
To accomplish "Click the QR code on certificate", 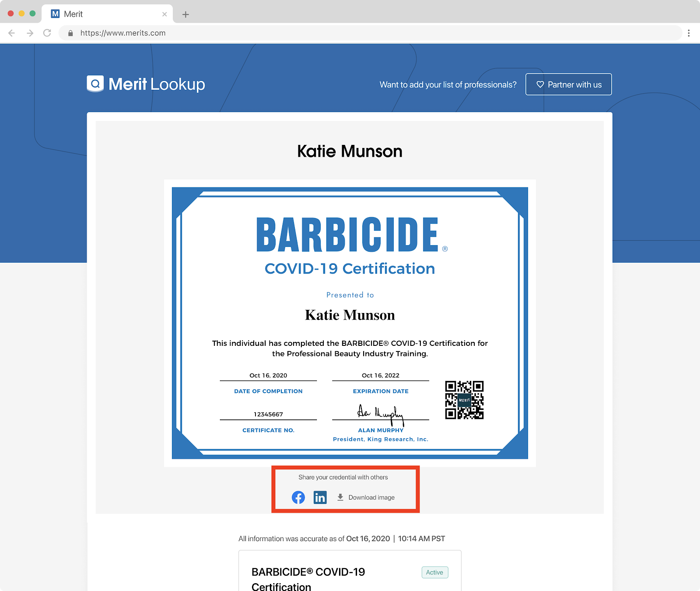I will click(464, 400).
